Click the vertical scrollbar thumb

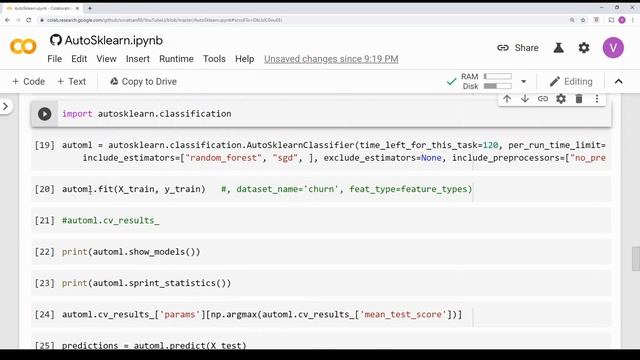click(x=636, y=259)
